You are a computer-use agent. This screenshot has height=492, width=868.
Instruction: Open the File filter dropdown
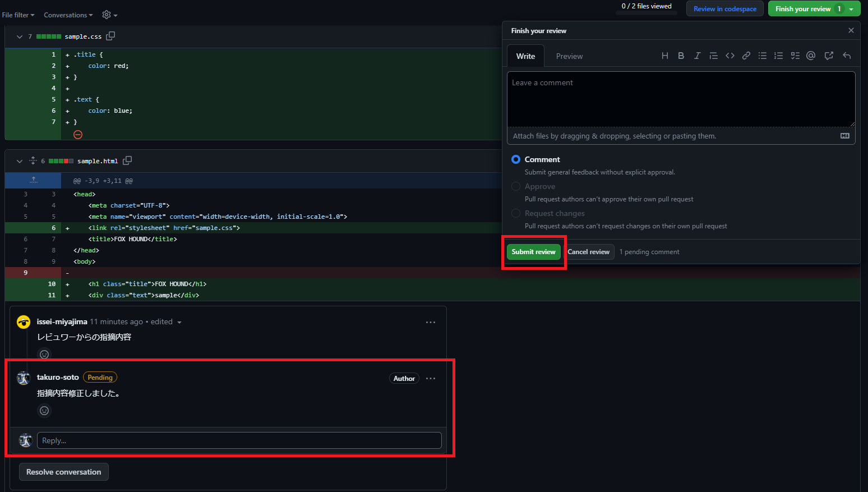pyautogui.click(x=18, y=15)
